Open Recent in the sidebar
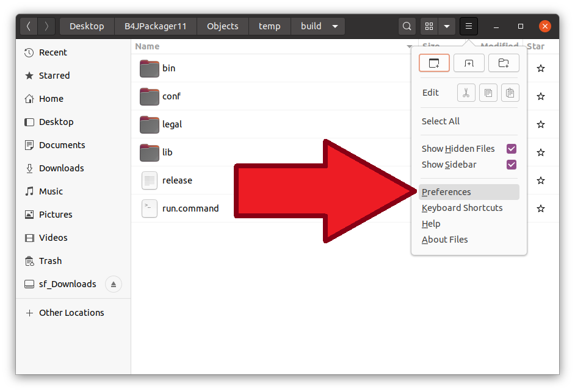 tap(73, 52)
